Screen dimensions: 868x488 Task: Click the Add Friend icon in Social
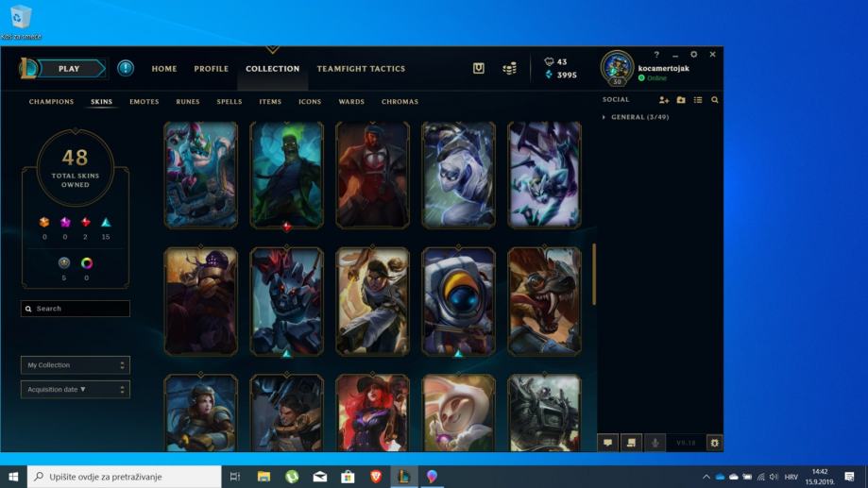point(664,100)
